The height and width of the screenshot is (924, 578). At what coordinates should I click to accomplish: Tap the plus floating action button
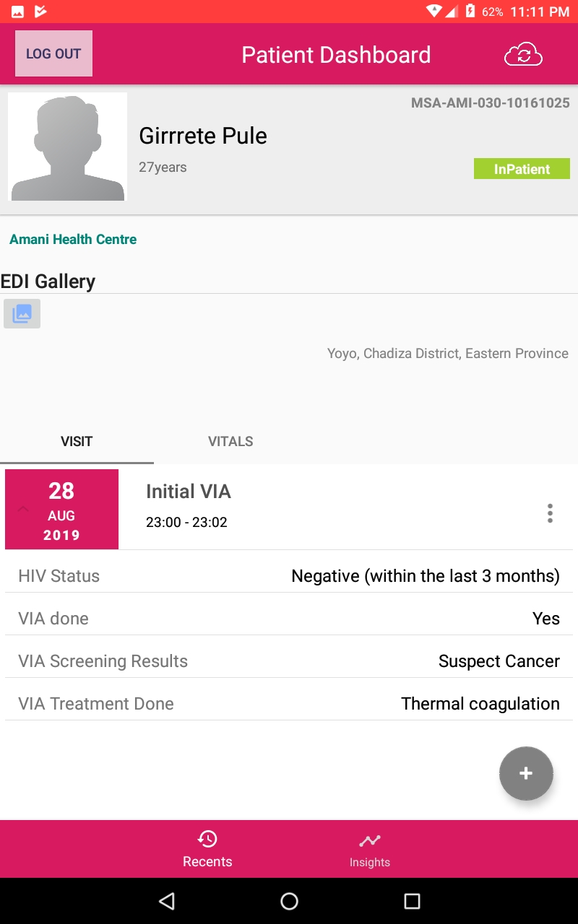click(x=526, y=773)
